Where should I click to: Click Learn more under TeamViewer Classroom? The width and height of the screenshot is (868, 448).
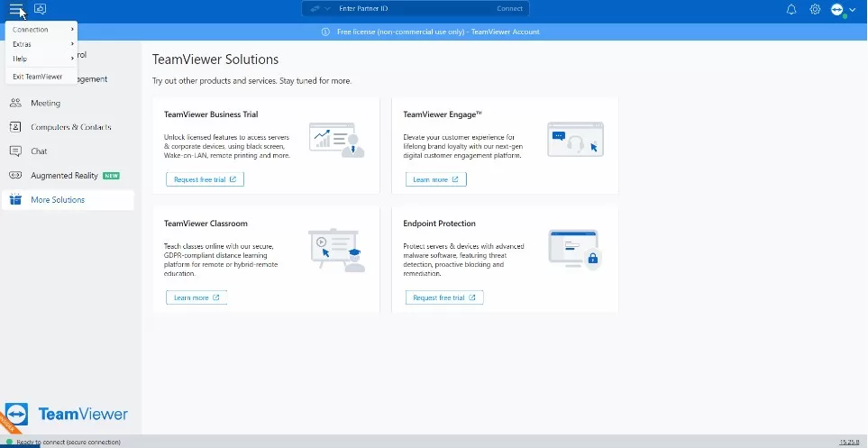196,297
